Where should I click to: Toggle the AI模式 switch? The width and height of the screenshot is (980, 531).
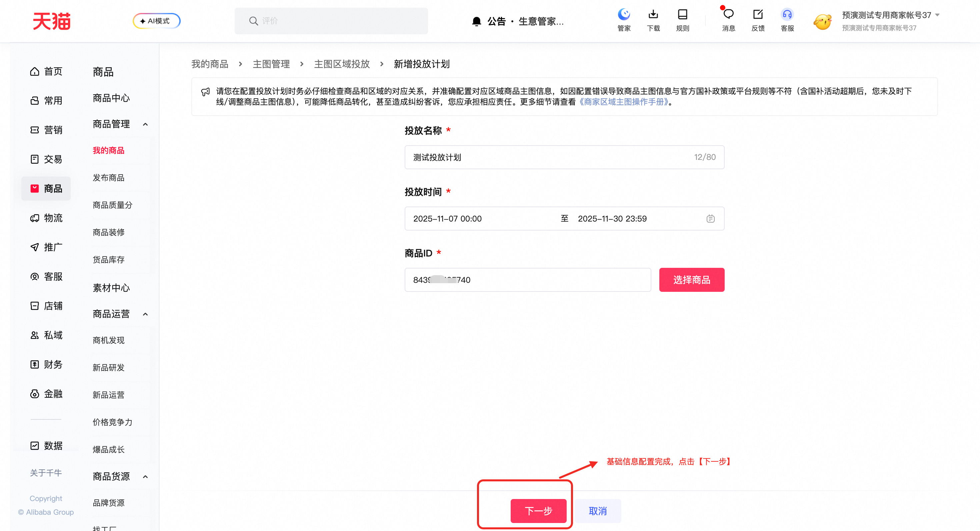point(156,21)
